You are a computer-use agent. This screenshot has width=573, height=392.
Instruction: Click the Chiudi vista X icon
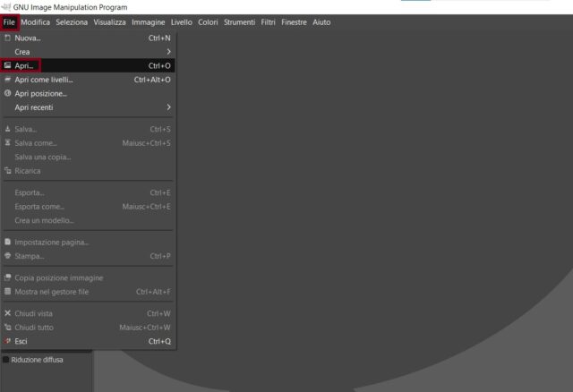pos(8,313)
